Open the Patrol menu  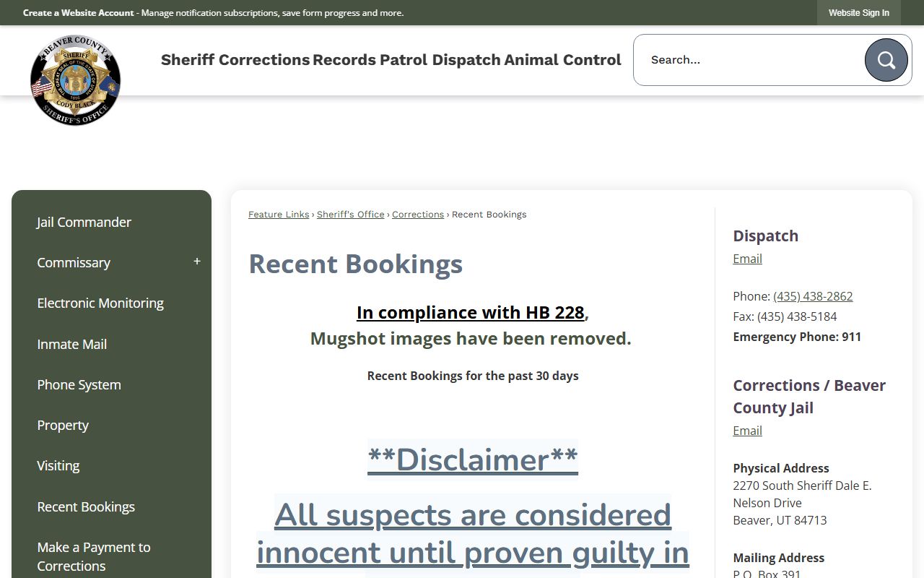pos(404,60)
